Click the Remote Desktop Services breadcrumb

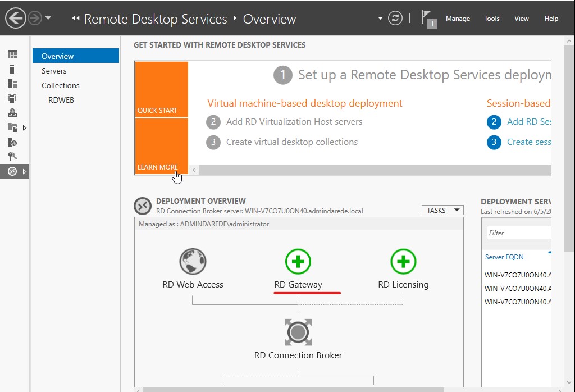[x=156, y=19]
